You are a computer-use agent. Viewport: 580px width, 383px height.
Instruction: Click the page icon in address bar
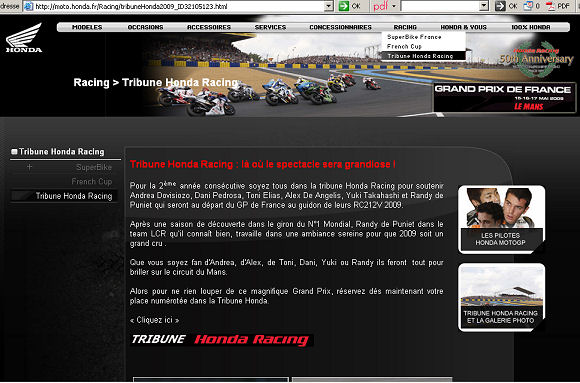pos(28,6)
